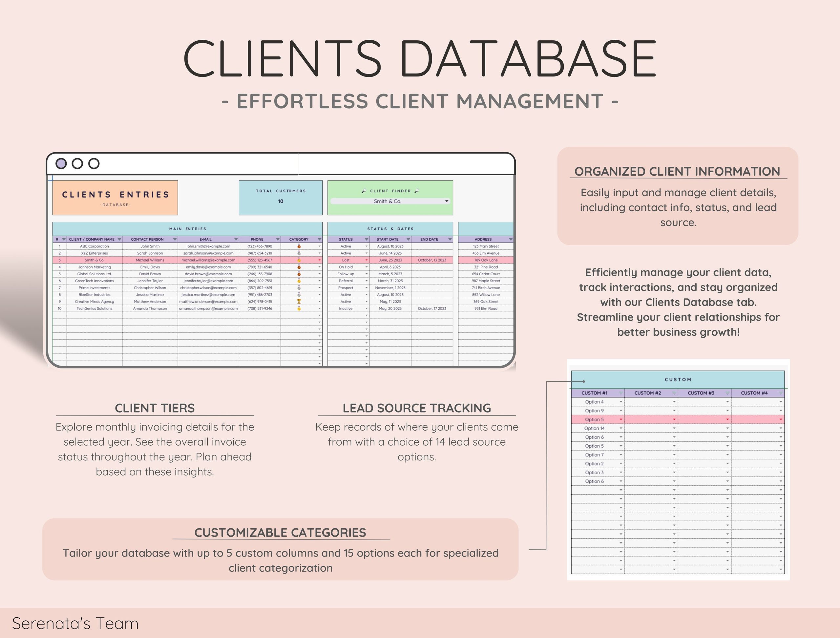840x638 pixels.
Task: Select the Main Entries section header
Action: 188,229
